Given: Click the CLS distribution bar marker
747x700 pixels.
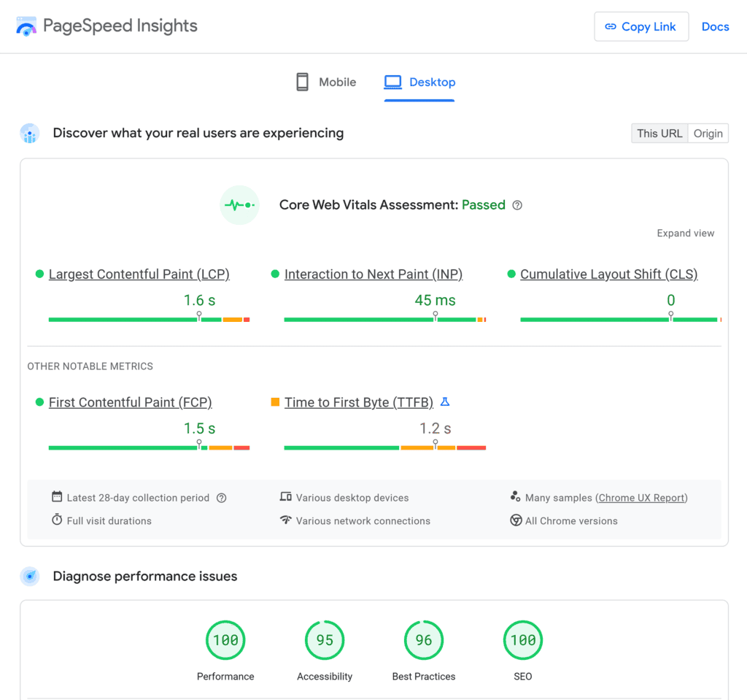Looking at the screenshot, I should pyautogui.click(x=670, y=317).
